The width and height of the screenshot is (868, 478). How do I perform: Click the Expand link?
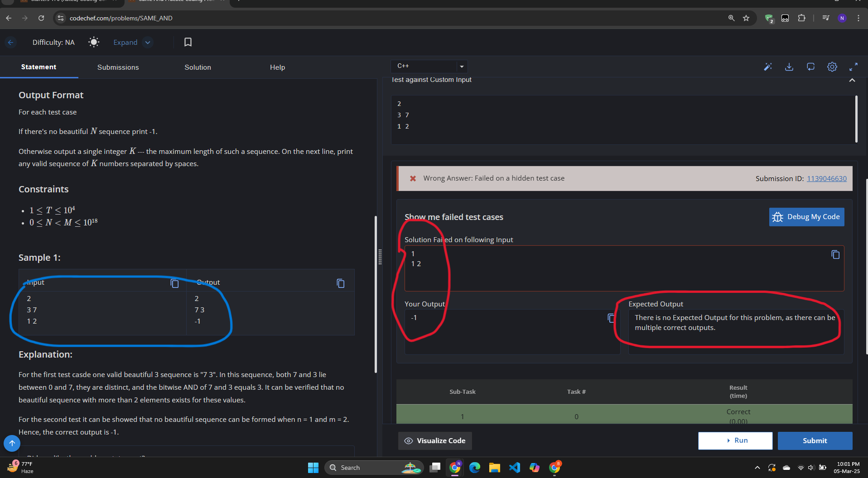125,43
